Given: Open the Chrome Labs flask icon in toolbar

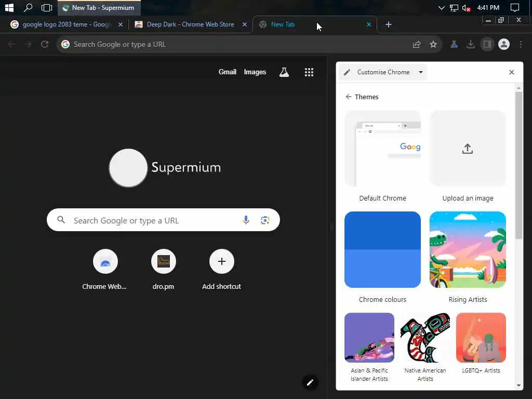Looking at the screenshot, I should click(454, 45).
